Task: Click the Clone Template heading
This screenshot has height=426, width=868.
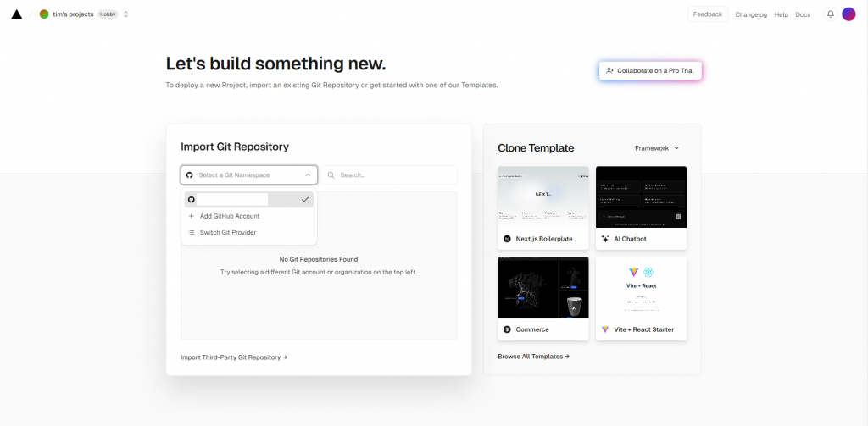Action: 536,147
